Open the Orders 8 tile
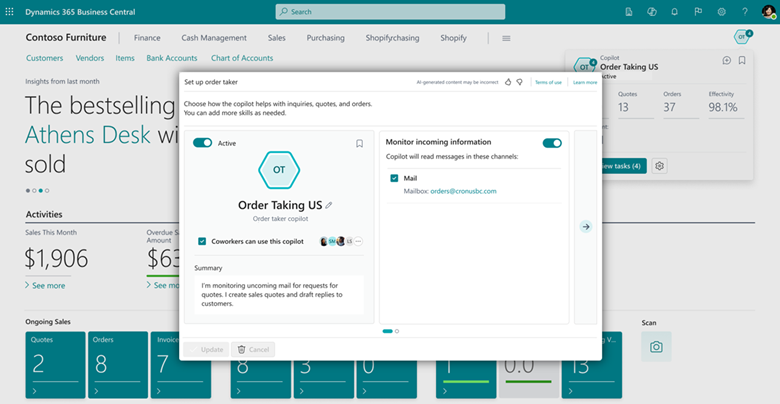Image resolution: width=780 pixels, height=404 pixels. coord(118,365)
